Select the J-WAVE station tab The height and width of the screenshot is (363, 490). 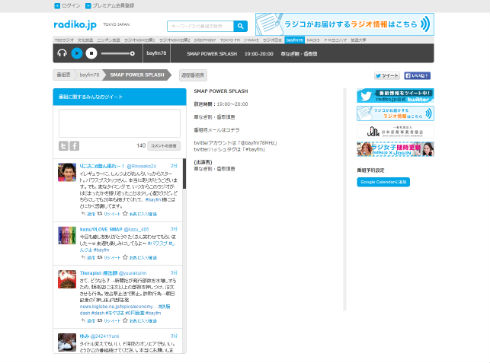tap(251, 40)
